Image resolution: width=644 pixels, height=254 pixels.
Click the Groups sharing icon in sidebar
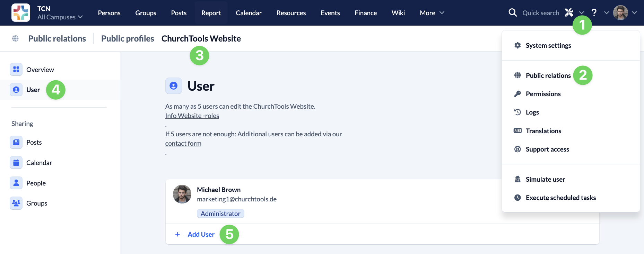click(x=16, y=203)
